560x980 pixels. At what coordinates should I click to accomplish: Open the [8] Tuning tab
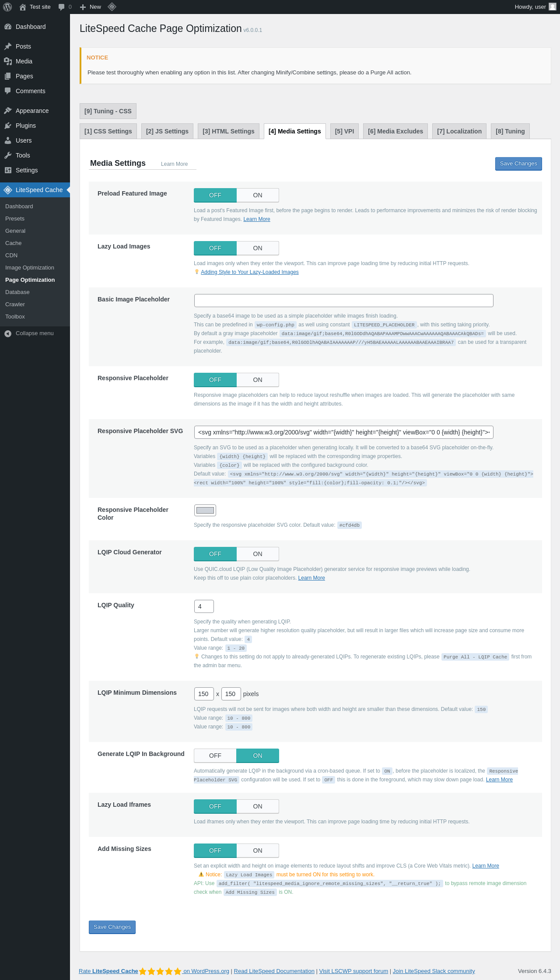(510, 131)
